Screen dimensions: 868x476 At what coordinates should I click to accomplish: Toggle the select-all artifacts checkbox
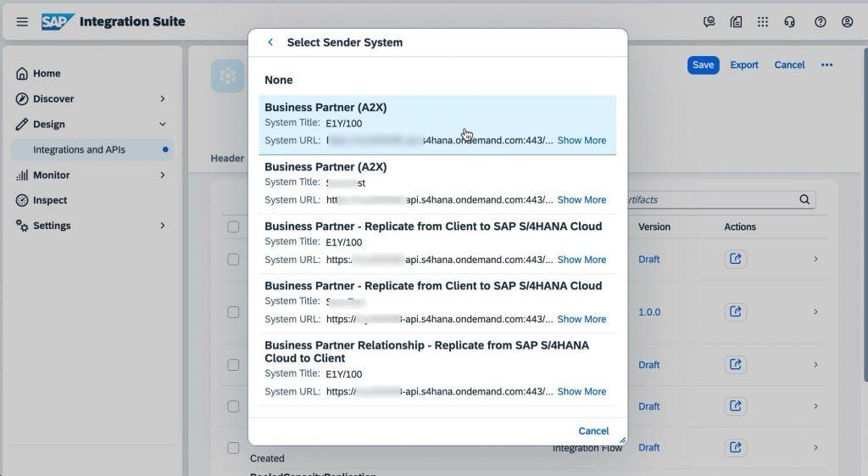coord(234,227)
